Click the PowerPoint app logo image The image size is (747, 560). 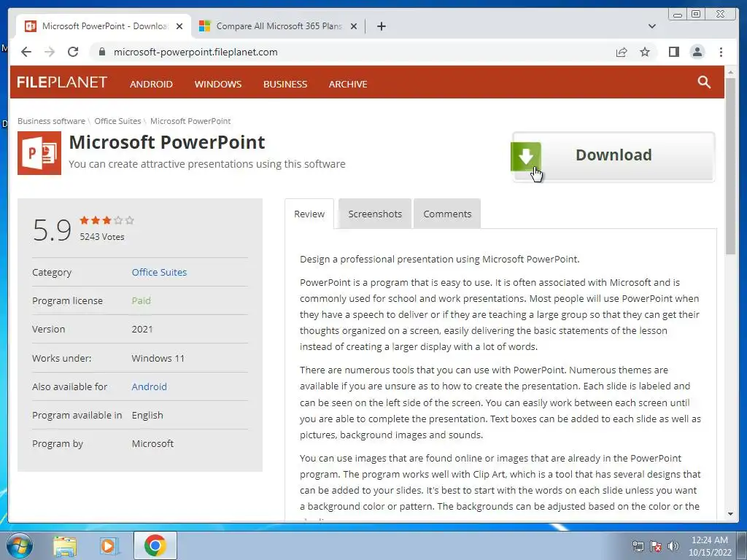[39, 153]
